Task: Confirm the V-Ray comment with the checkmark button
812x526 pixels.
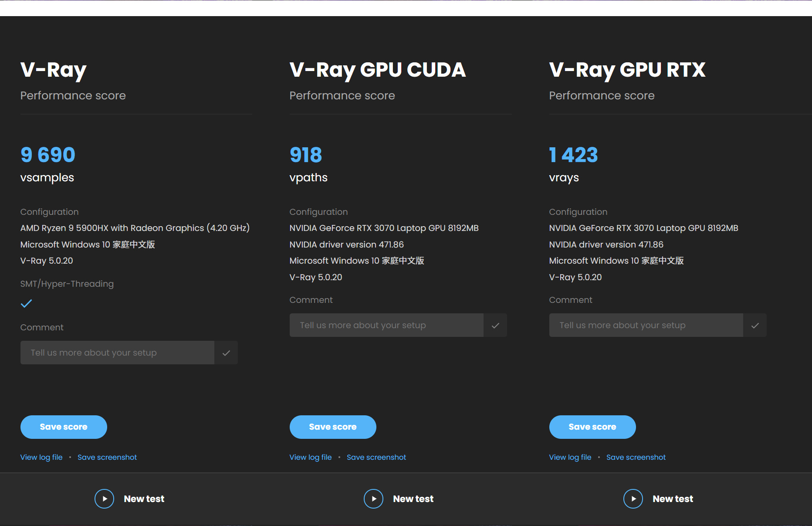Action: [226, 353]
